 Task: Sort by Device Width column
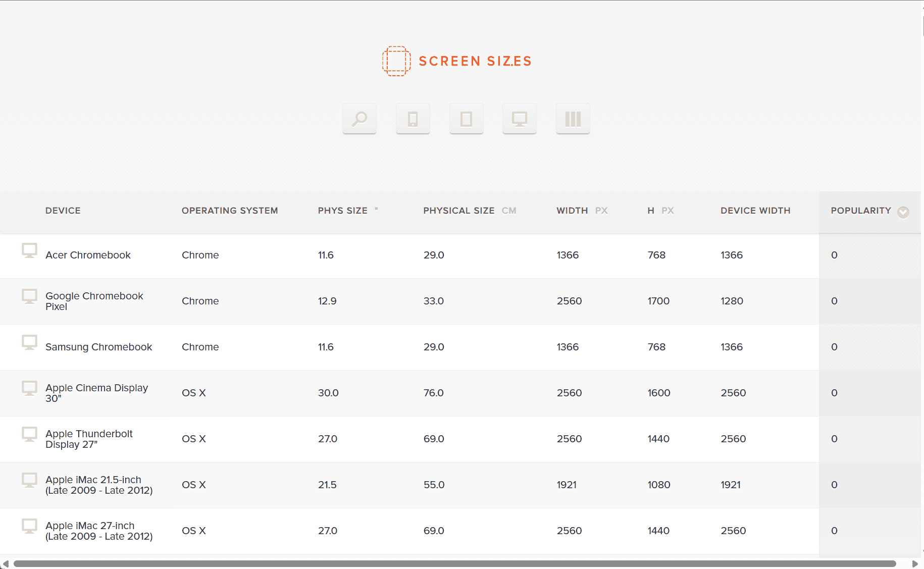pyautogui.click(x=755, y=211)
